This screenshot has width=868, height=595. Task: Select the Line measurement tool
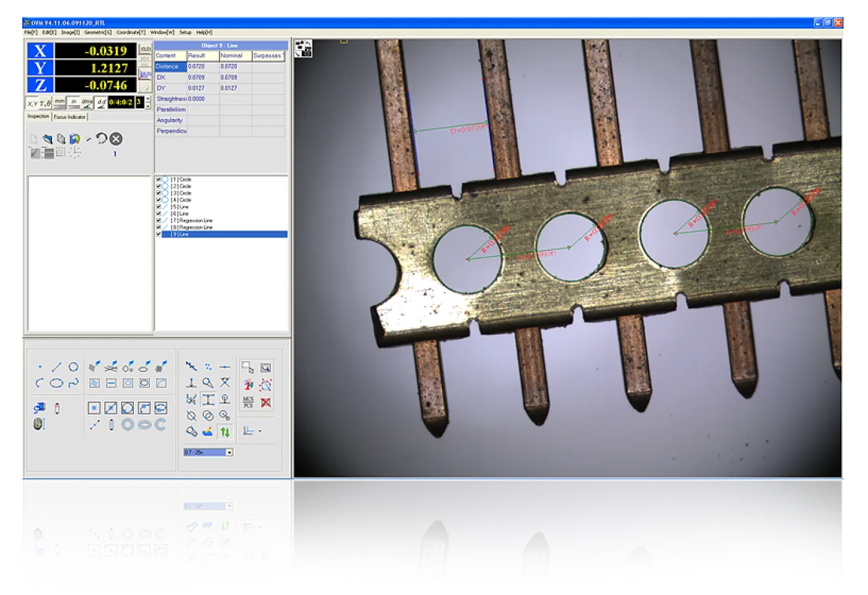56,367
